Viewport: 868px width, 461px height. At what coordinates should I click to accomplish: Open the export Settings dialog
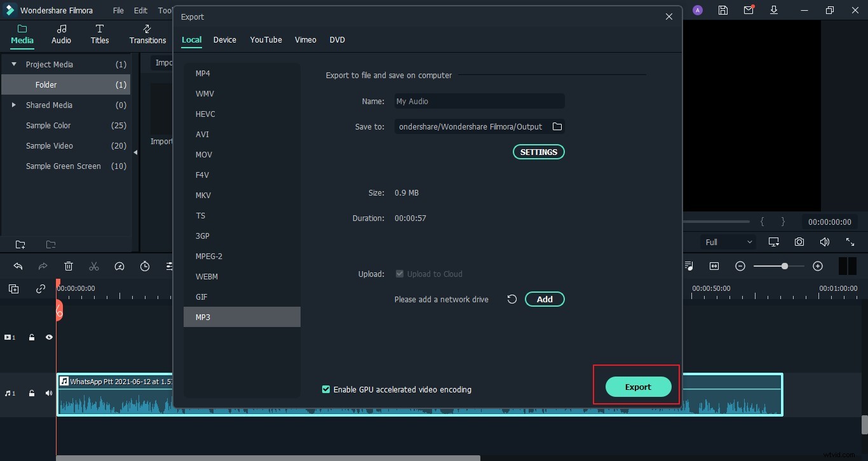(x=538, y=152)
